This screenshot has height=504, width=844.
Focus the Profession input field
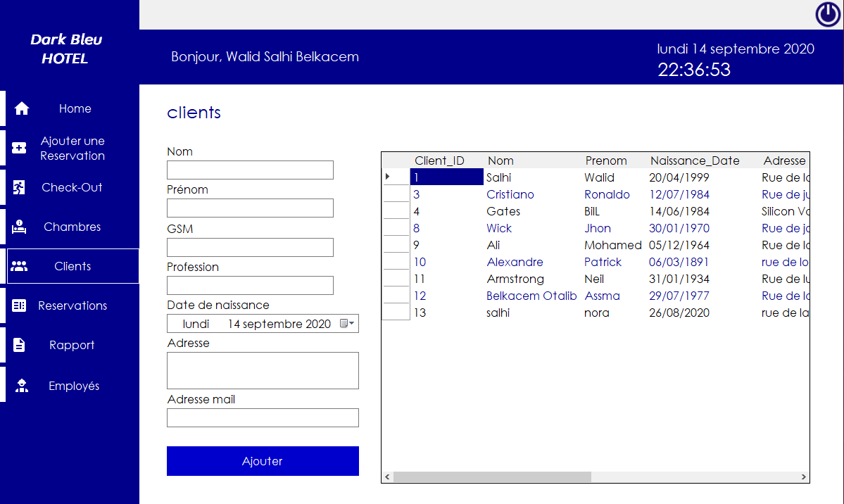tap(251, 285)
